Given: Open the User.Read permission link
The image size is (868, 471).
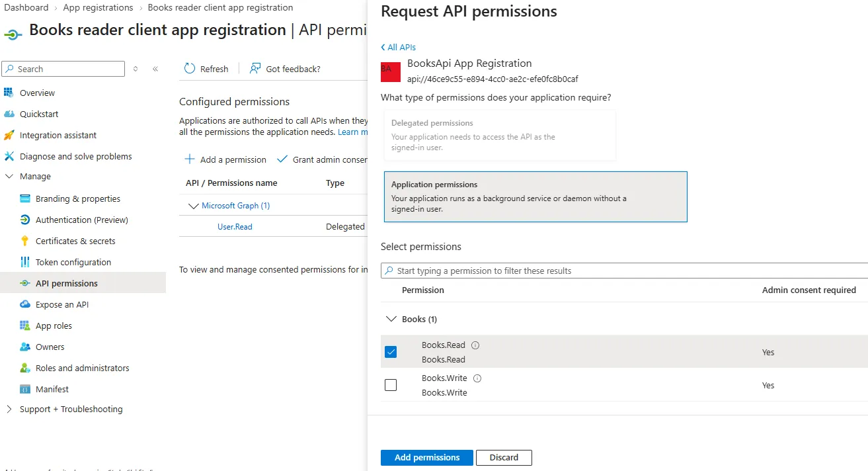Looking at the screenshot, I should click(235, 227).
